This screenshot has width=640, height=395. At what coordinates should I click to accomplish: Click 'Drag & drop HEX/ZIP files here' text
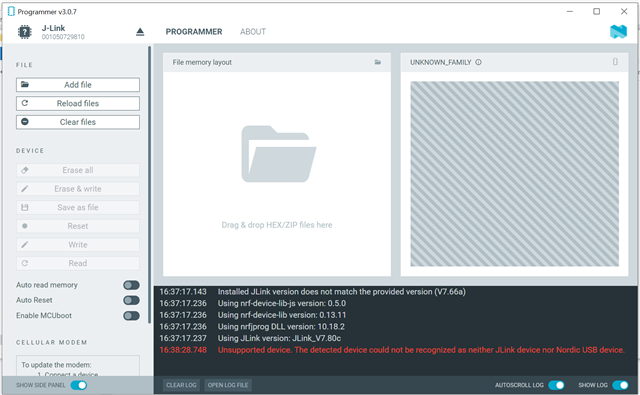(277, 225)
